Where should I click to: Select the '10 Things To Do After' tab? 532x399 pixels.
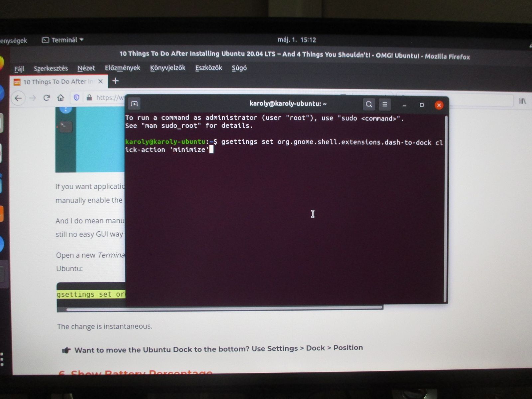click(x=59, y=82)
